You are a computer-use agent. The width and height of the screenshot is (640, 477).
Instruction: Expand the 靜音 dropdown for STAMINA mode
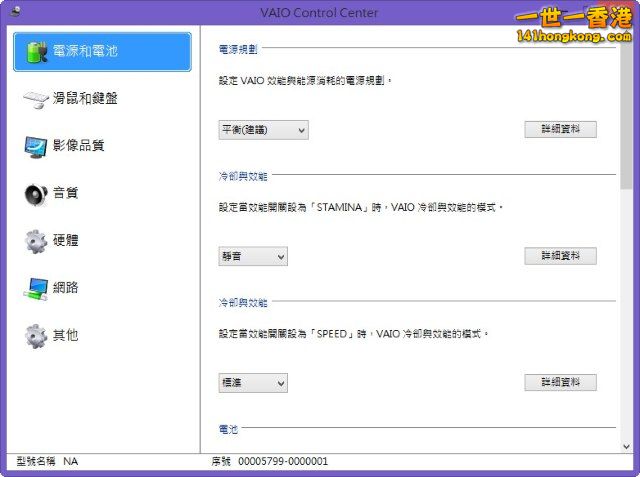click(253, 257)
